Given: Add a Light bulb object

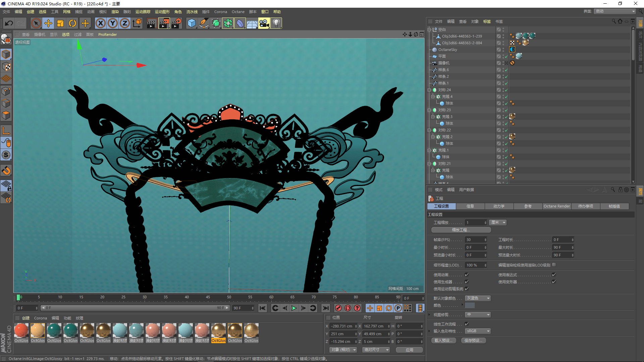Looking at the screenshot, I should tap(276, 23).
